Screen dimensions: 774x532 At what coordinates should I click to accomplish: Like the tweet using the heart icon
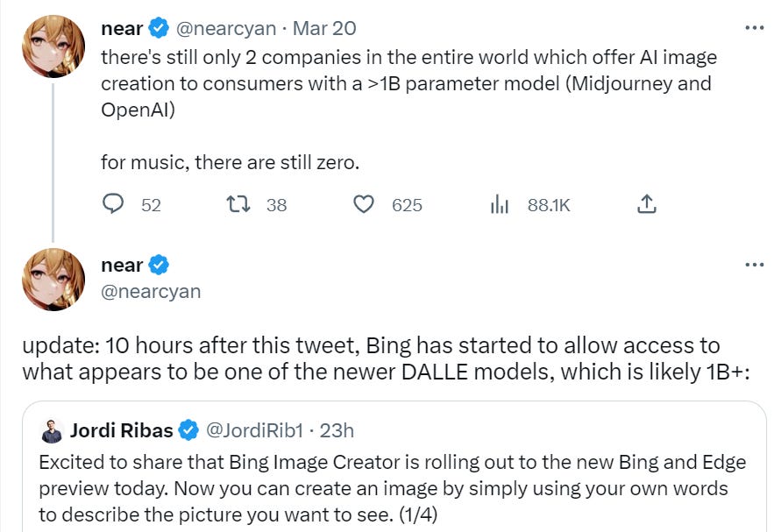coord(363,204)
